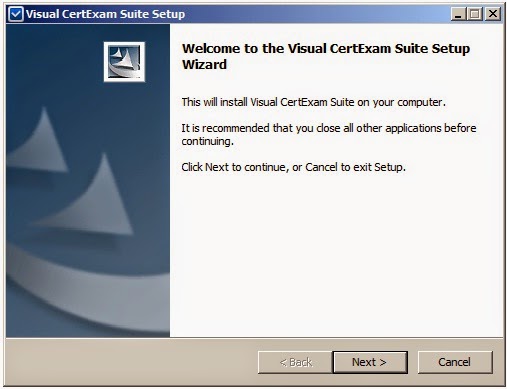Click the 'This will install' sentence
This screenshot has height=389, width=507.
[313, 102]
